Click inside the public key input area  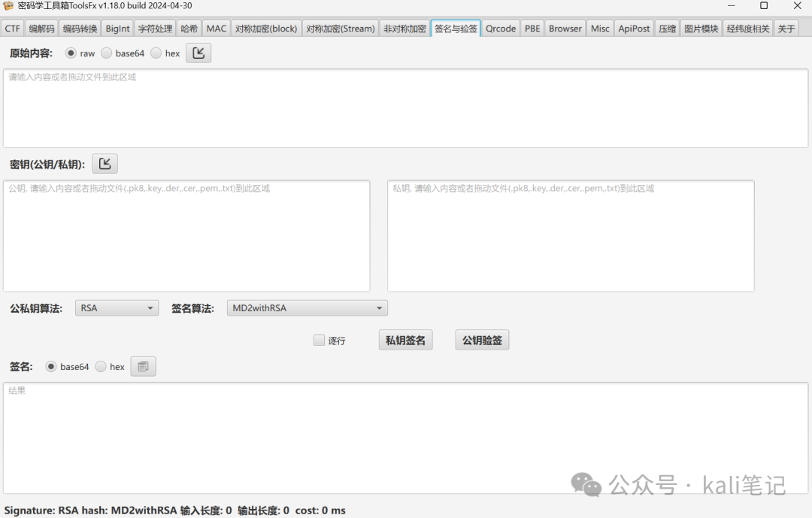pos(188,235)
